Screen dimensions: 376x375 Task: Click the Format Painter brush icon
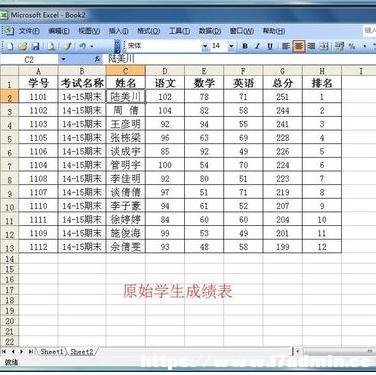tap(68, 46)
